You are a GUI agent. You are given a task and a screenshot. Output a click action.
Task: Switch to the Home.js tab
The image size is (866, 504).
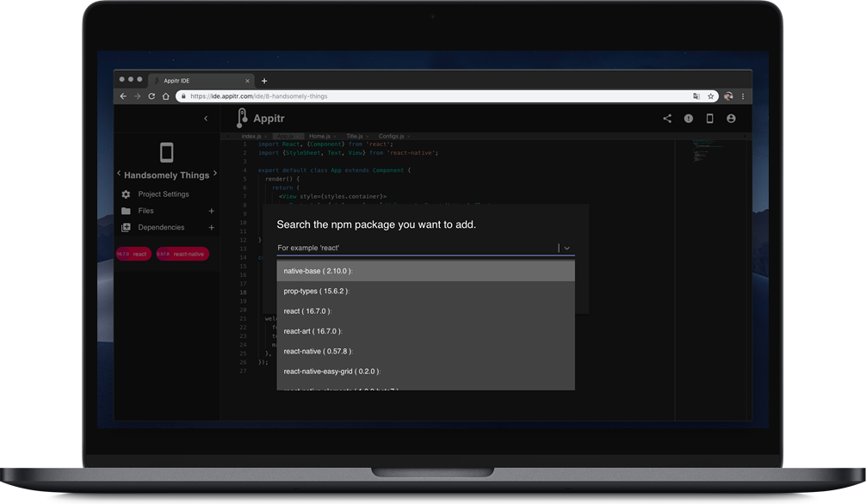click(x=320, y=137)
